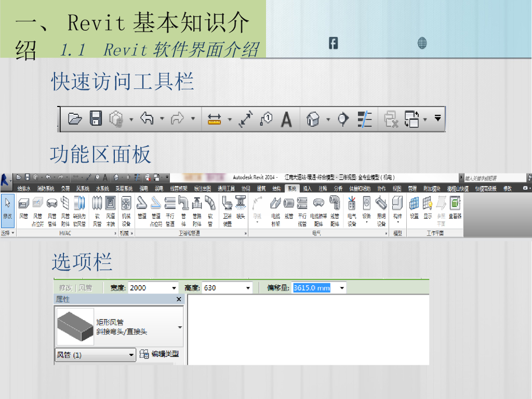Toggle work plane 显示 button
532x399 pixels.
[428, 207]
